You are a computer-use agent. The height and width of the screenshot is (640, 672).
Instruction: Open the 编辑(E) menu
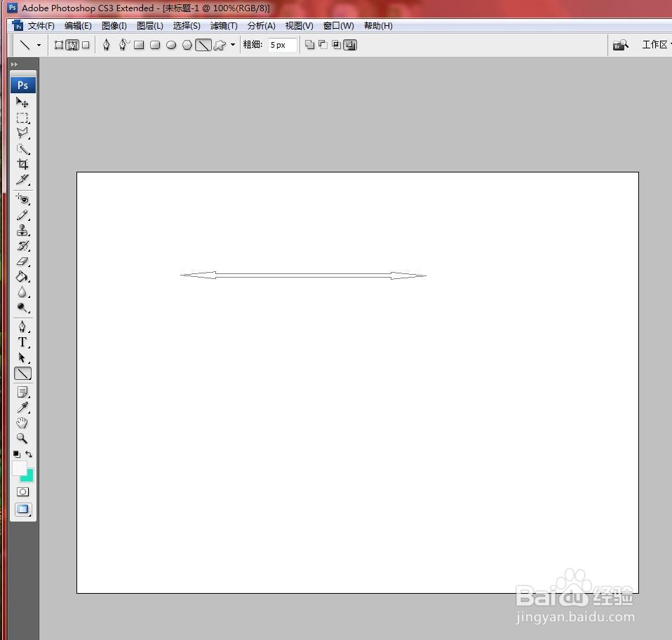tap(78, 26)
